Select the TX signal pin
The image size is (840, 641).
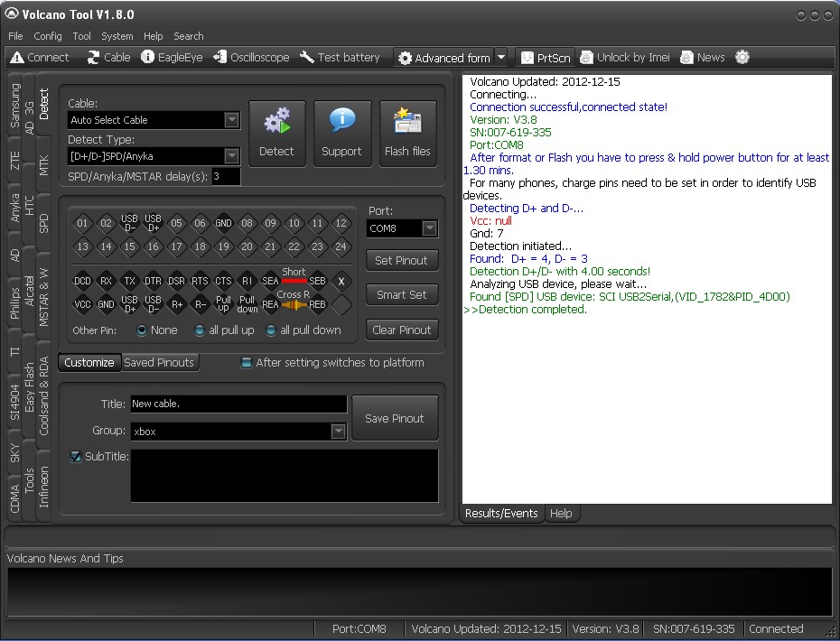coord(130,281)
